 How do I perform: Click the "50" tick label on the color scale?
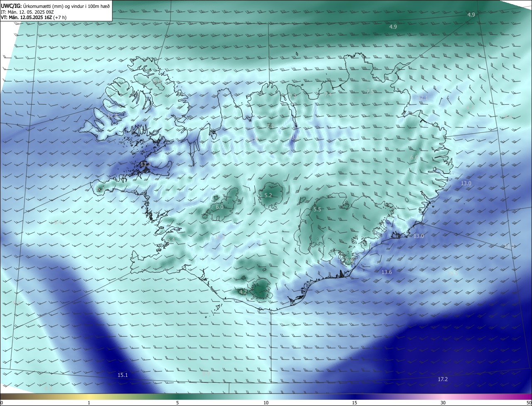tap(529, 403)
